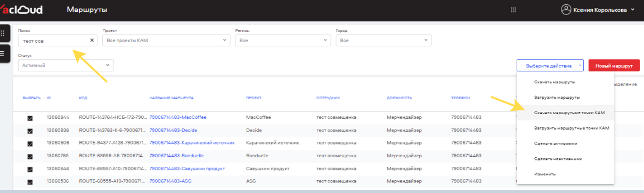The height and width of the screenshot is (193, 644).
Task: Click the project cell 'Карачинский источник'
Action: (273, 142)
